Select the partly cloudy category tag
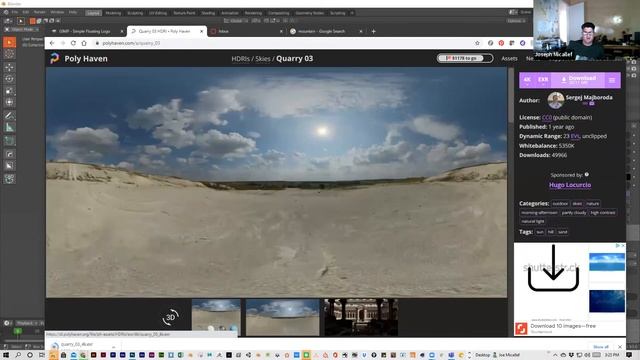This screenshot has height=360, width=640. tap(573, 213)
